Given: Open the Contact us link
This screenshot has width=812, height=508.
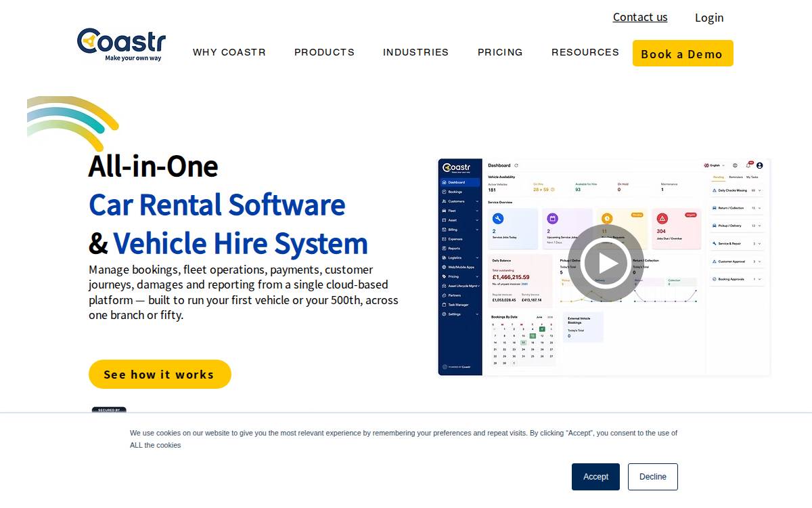Looking at the screenshot, I should coord(640,17).
